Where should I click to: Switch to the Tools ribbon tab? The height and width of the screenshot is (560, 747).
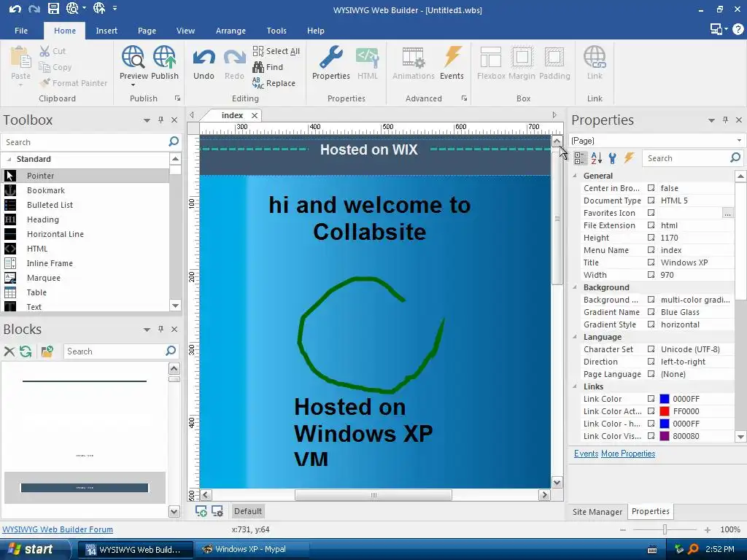point(276,31)
